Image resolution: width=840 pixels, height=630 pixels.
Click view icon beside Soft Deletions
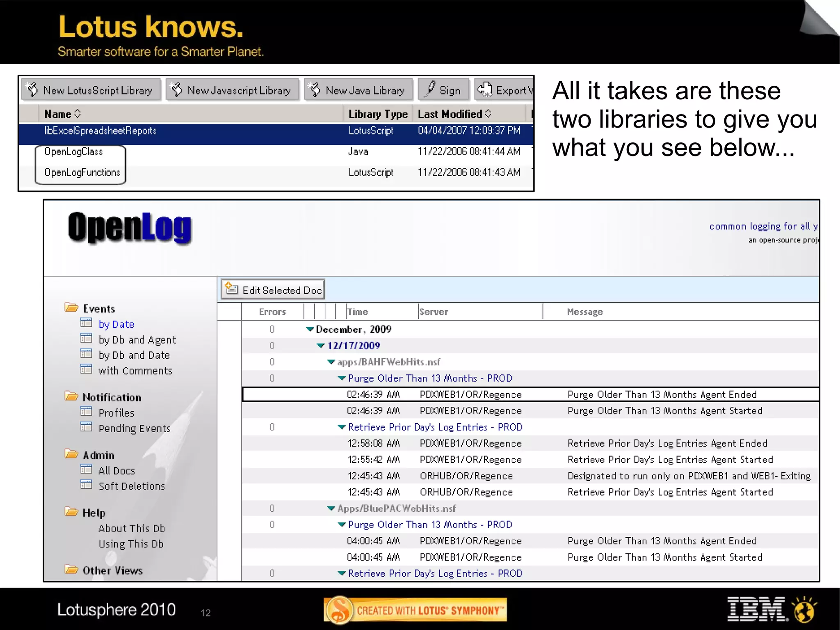[86, 485]
